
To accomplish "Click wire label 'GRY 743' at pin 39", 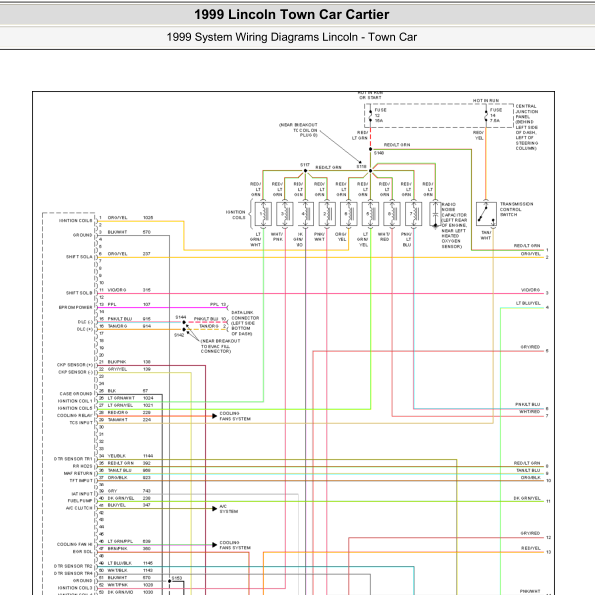I will coord(129,491).
